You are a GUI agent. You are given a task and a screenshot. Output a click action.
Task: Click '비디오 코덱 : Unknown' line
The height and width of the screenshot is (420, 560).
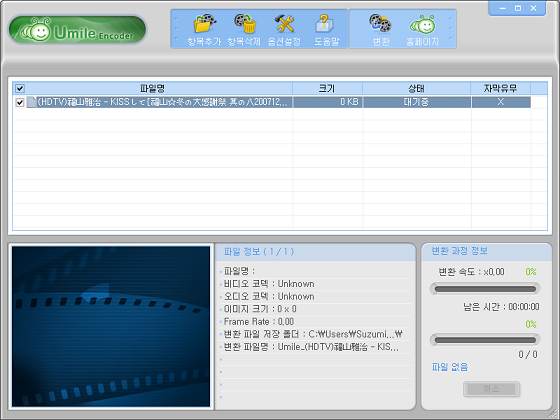(269, 284)
